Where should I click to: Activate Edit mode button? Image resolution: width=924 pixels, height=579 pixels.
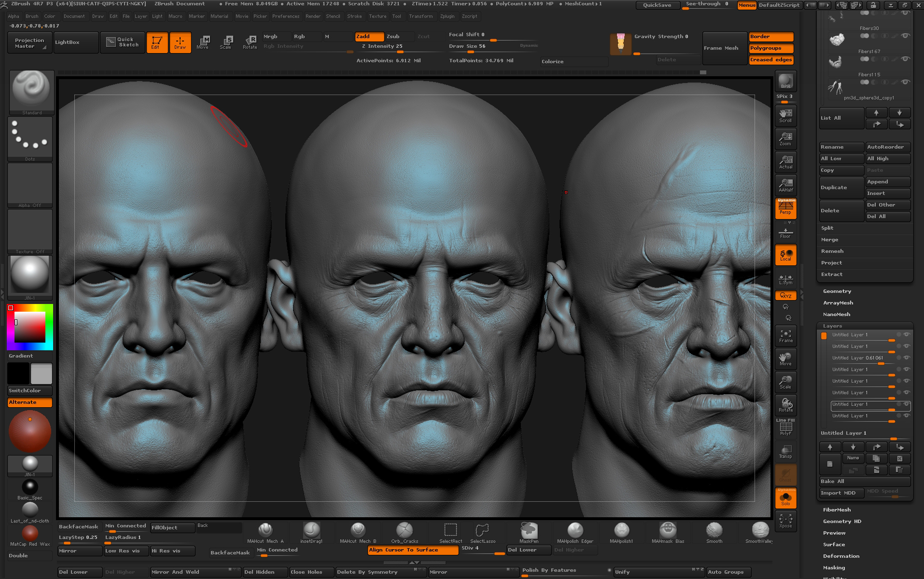157,42
